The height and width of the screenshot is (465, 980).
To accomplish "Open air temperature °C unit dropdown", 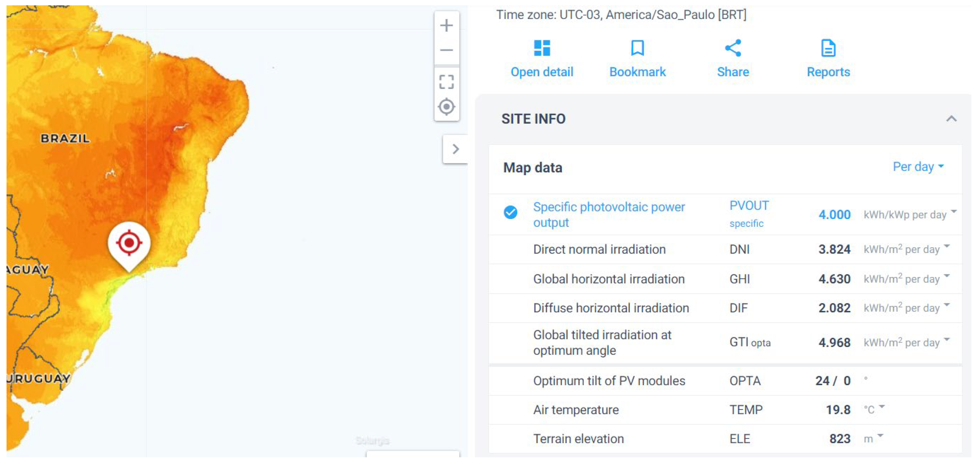I will 882,407.
